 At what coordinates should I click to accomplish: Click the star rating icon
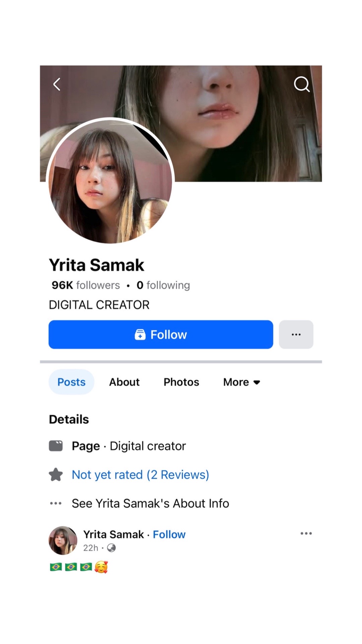(x=56, y=475)
